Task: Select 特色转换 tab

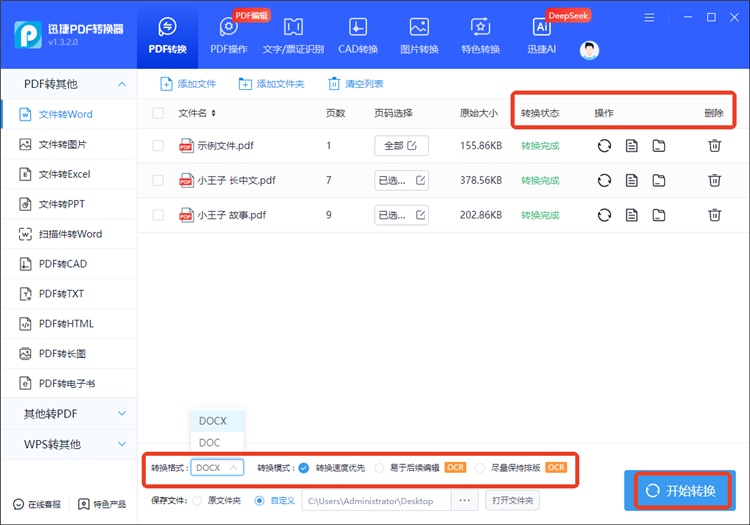Action: pyautogui.click(x=480, y=36)
